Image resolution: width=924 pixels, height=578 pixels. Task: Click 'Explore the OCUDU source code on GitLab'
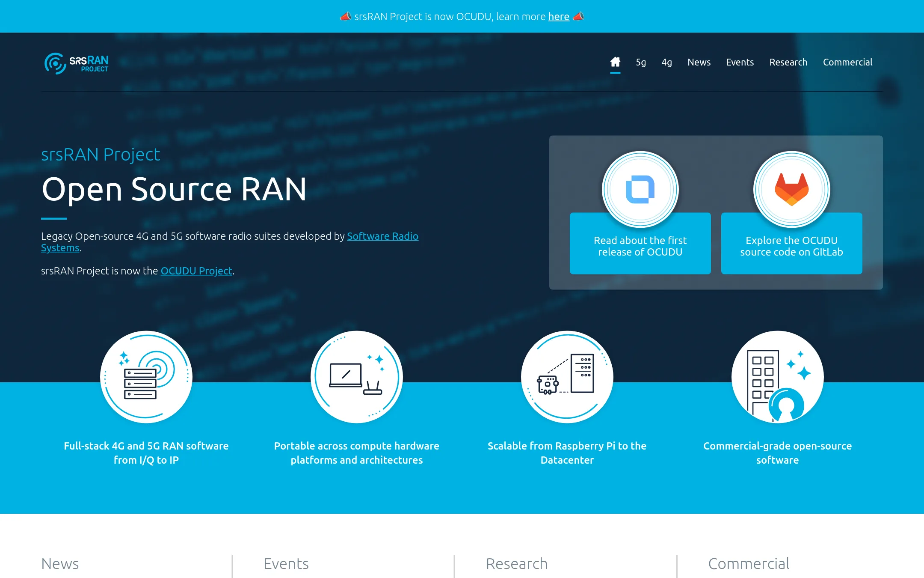click(792, 246)
